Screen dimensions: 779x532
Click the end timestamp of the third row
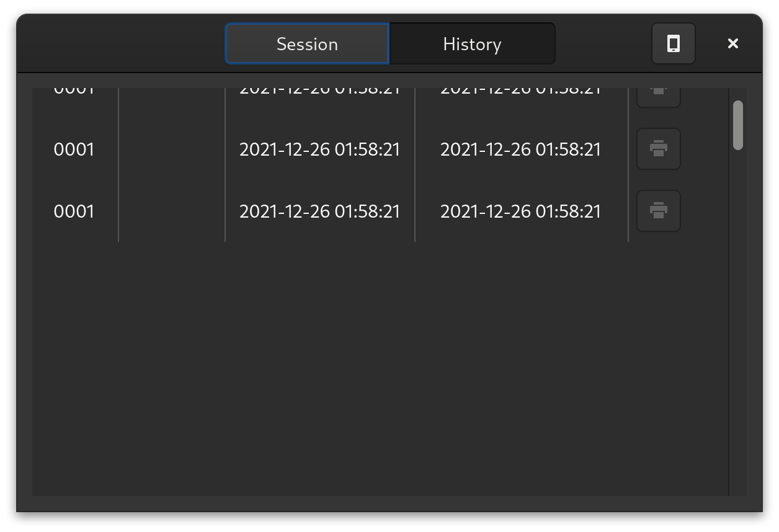[520, 211]
